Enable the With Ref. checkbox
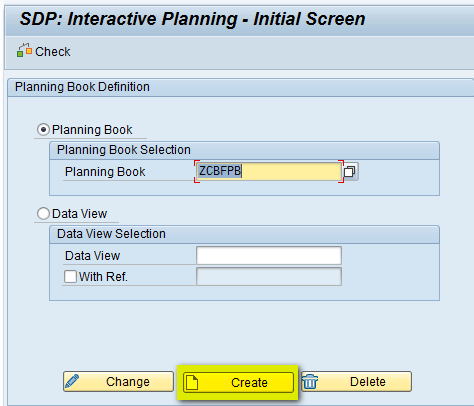The height and width of the screenshot is (406, 474). point(70,276)
